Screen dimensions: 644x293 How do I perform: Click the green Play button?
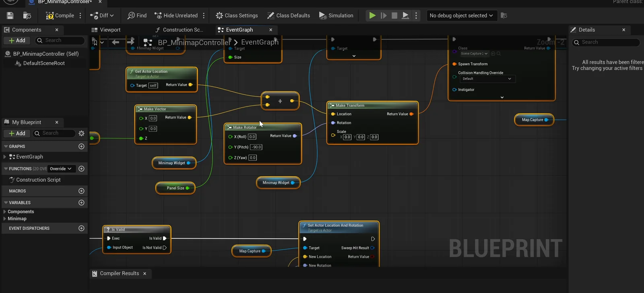tap(372, 16)
